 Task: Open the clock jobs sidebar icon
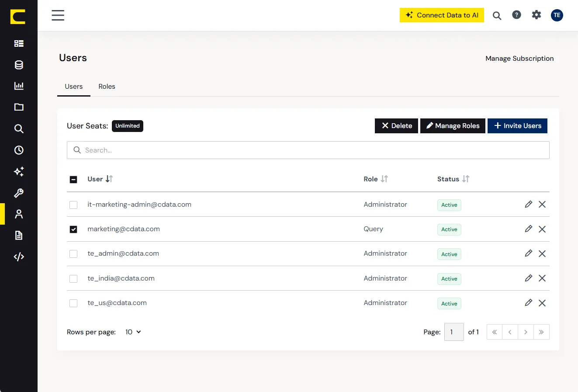pos(19,150)
